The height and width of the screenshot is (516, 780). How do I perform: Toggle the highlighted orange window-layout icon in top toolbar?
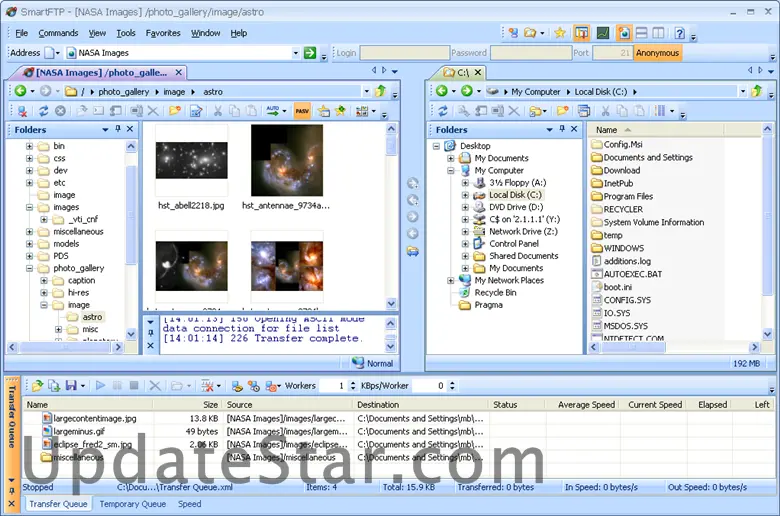click(581, 33)
